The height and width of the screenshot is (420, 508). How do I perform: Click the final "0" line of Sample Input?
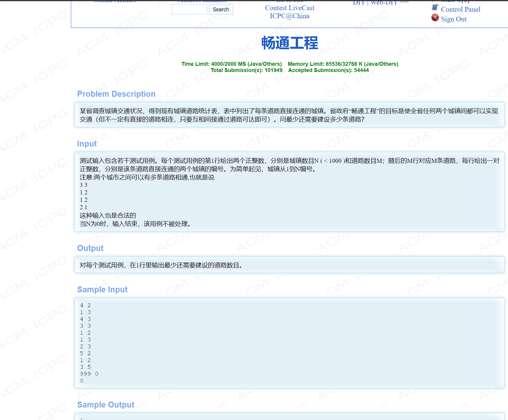[82, 381]
